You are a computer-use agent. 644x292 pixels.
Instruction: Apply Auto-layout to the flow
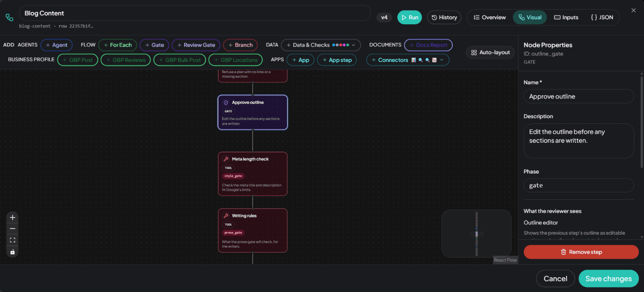[490, 52]
